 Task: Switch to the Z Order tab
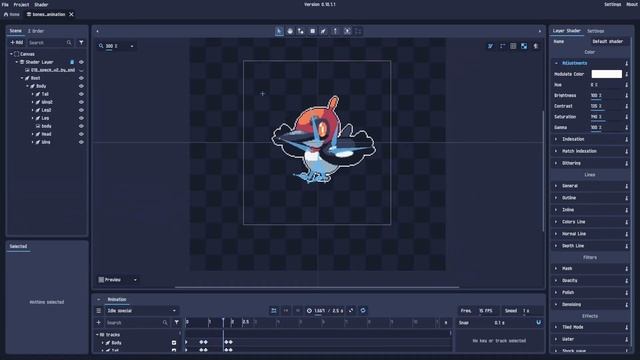click(x=36, y=31)
